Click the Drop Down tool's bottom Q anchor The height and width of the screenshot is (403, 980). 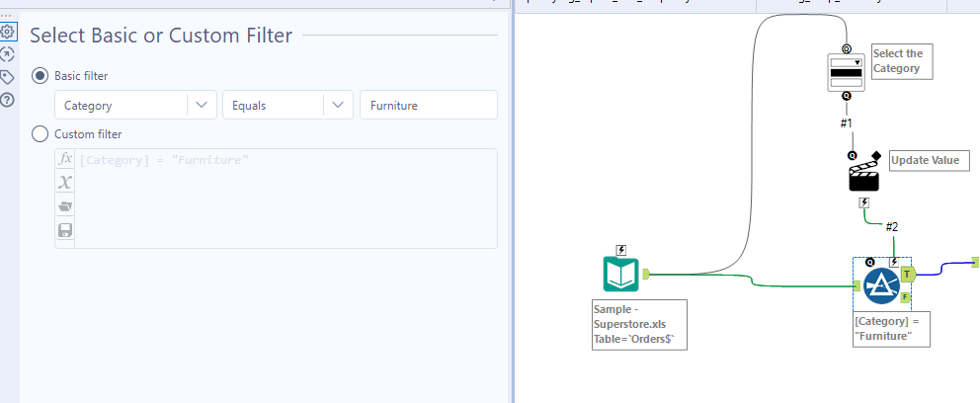pyautogui.click(x=847, y=96)
